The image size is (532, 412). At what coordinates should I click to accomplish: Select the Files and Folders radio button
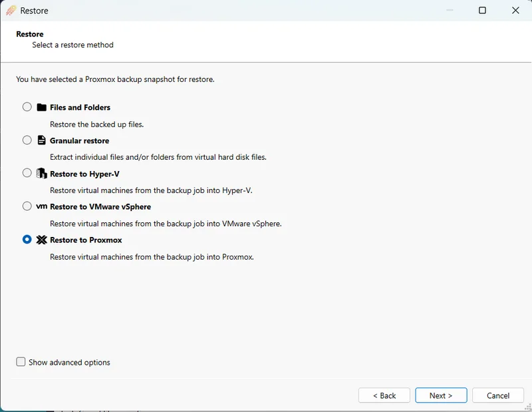point(27,106)
